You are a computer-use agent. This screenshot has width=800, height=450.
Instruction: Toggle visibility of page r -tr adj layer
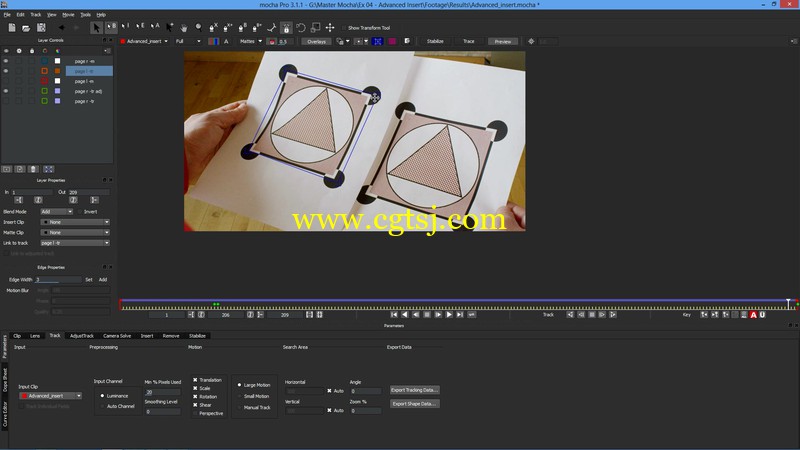[x=6, y=91]
